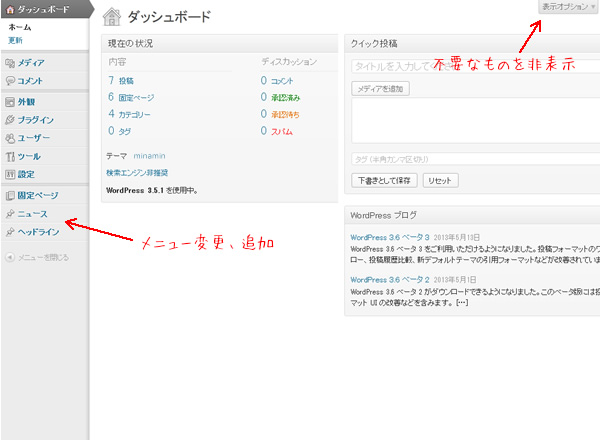Open the ツール menu
This screenshot has height=440, width=600.
[x=29, y=156]
